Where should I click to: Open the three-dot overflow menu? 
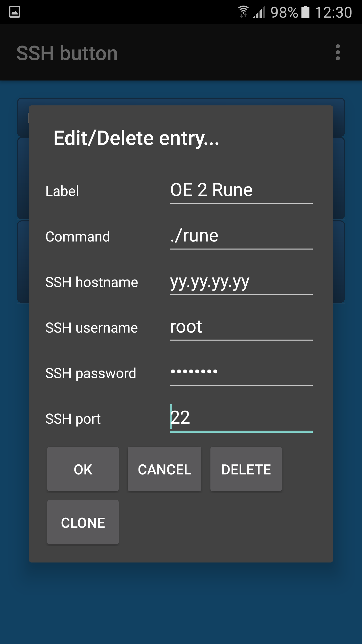[x=338, y=53]
